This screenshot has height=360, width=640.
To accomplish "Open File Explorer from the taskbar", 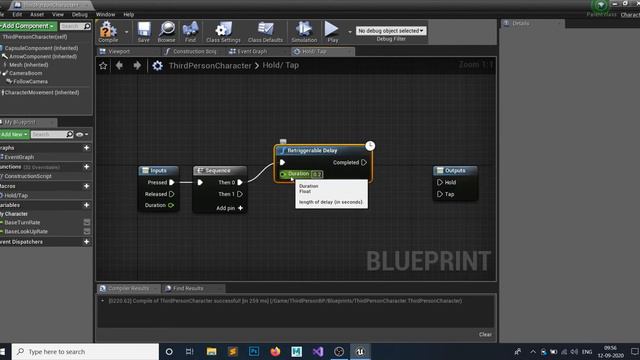I will point(211,351).
